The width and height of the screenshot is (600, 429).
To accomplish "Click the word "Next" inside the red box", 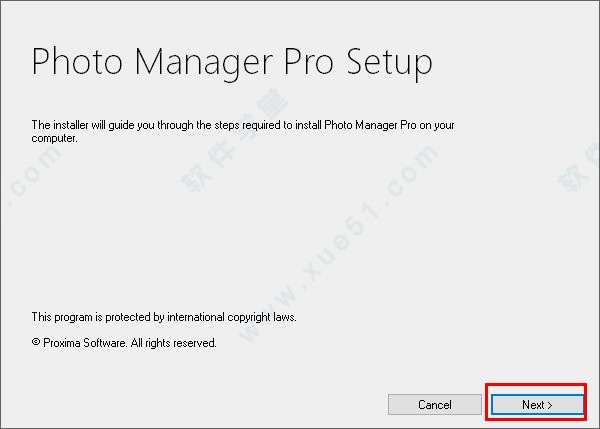I will pyautogui.click(x=532, y=405).
